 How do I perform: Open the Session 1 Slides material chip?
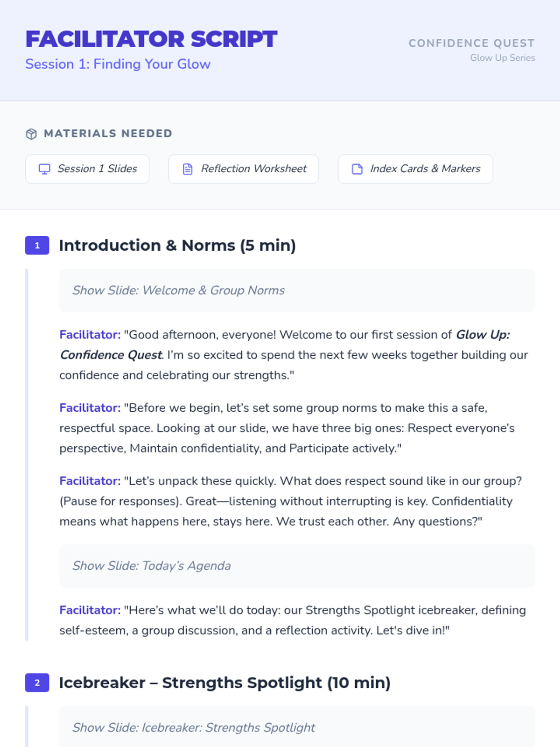point(87,169)
